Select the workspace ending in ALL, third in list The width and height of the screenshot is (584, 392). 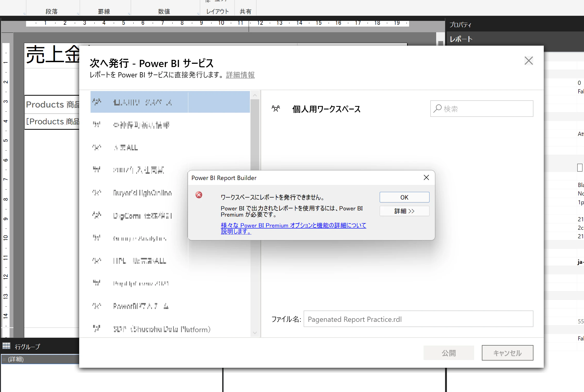click(126, 148)
